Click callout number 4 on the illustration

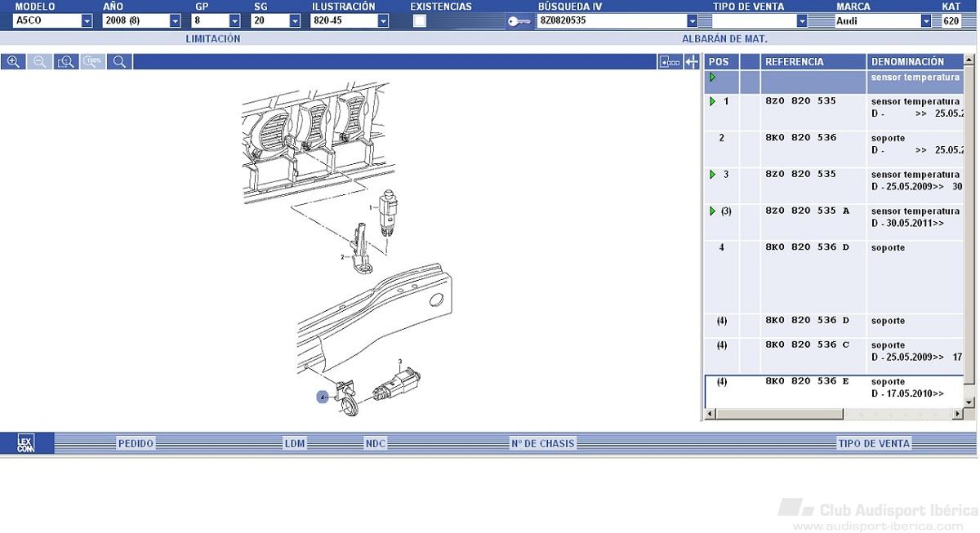tap(323, 397)
